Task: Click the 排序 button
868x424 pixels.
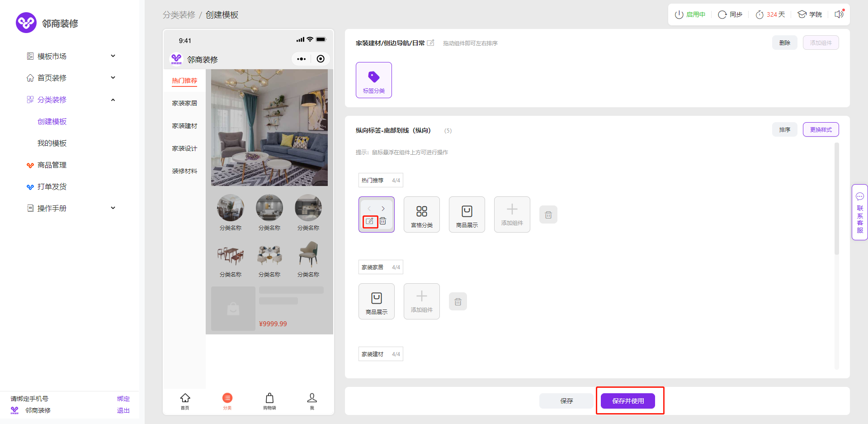Action: (x=785, y=129)
